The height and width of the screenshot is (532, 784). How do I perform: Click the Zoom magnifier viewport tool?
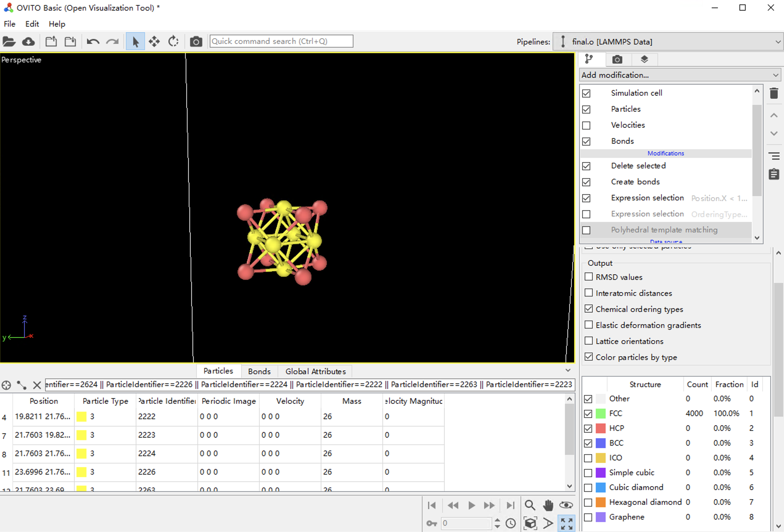(530, 505)
